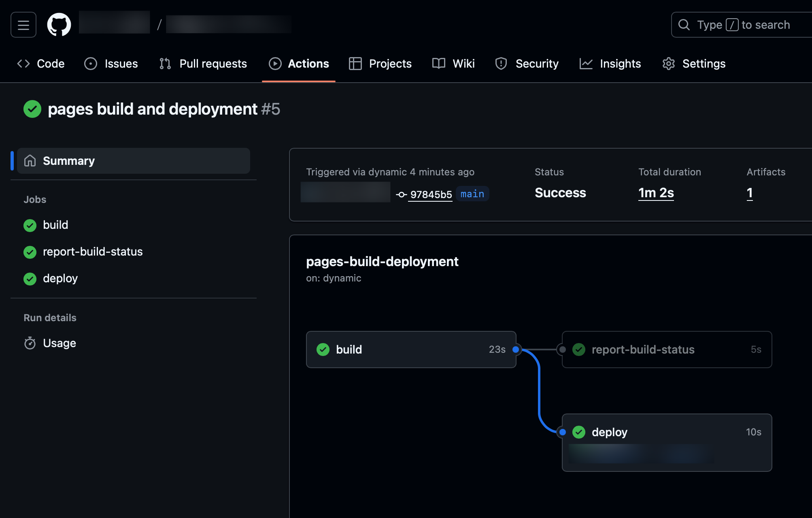Click the build job node in graph
Image resolution: width=812 pixels, height=518 pixels.
pos(411,350)
